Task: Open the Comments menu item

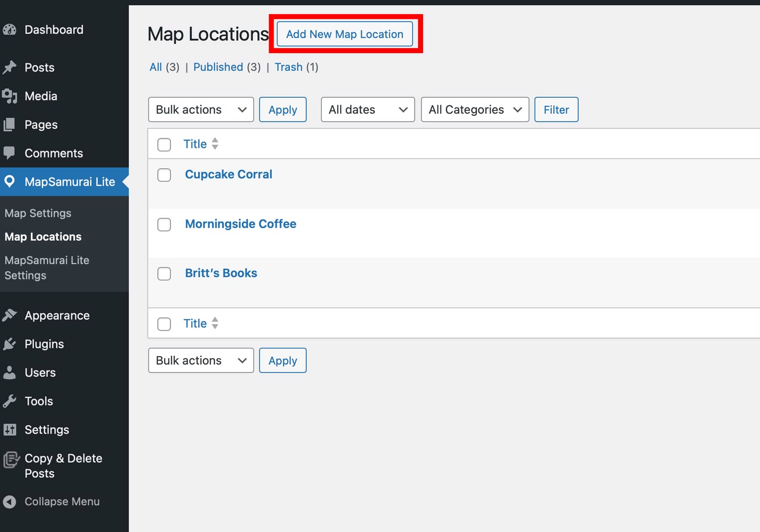Action: coord(64,153)
